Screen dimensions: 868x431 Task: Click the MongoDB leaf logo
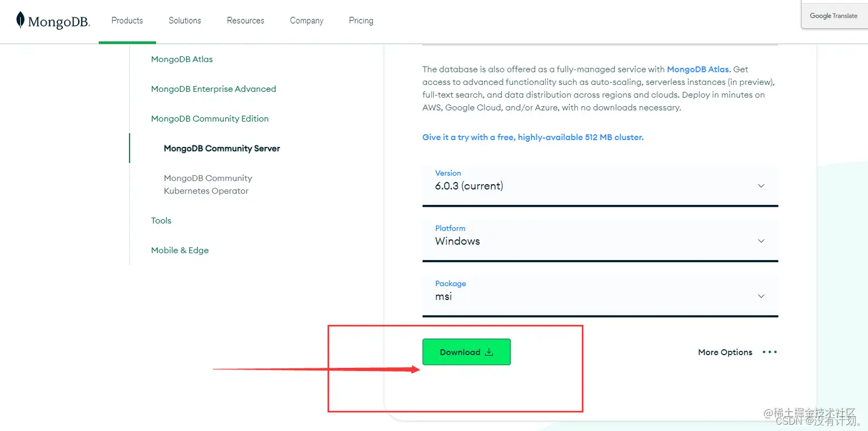(x=53, y=21)
